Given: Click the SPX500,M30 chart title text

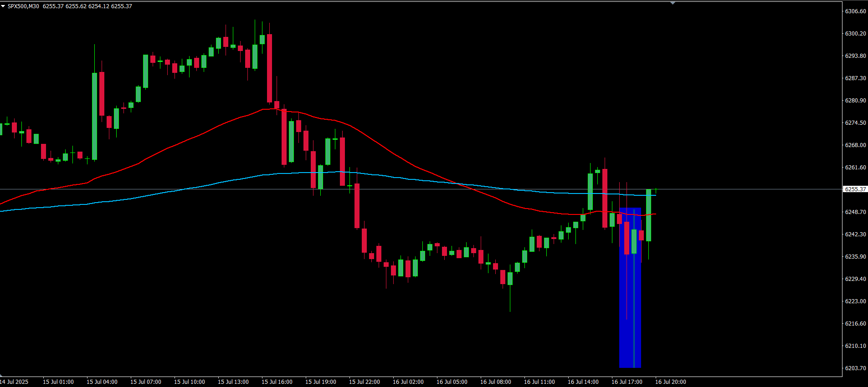Looking at the screenshot, I should 23,6.
